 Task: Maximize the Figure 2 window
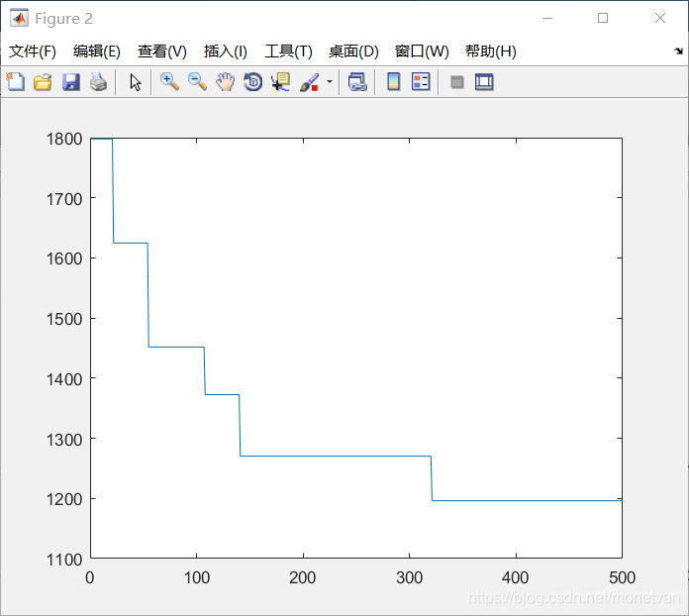point(603,18)
